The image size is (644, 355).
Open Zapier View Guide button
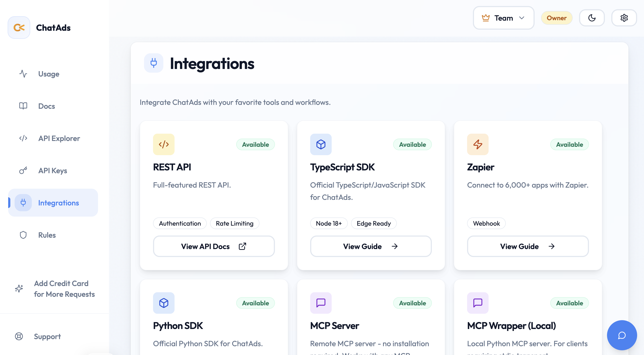(527, 246)
